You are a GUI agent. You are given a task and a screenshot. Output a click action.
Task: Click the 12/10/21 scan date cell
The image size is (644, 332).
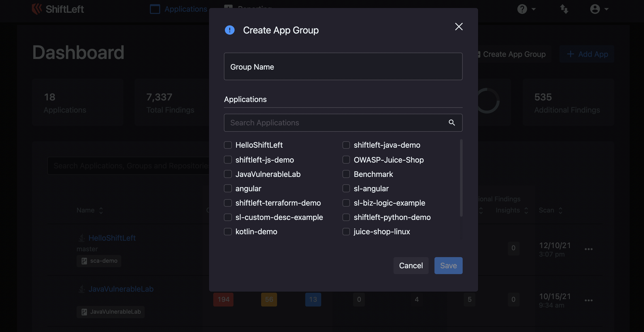coord(555,249)
